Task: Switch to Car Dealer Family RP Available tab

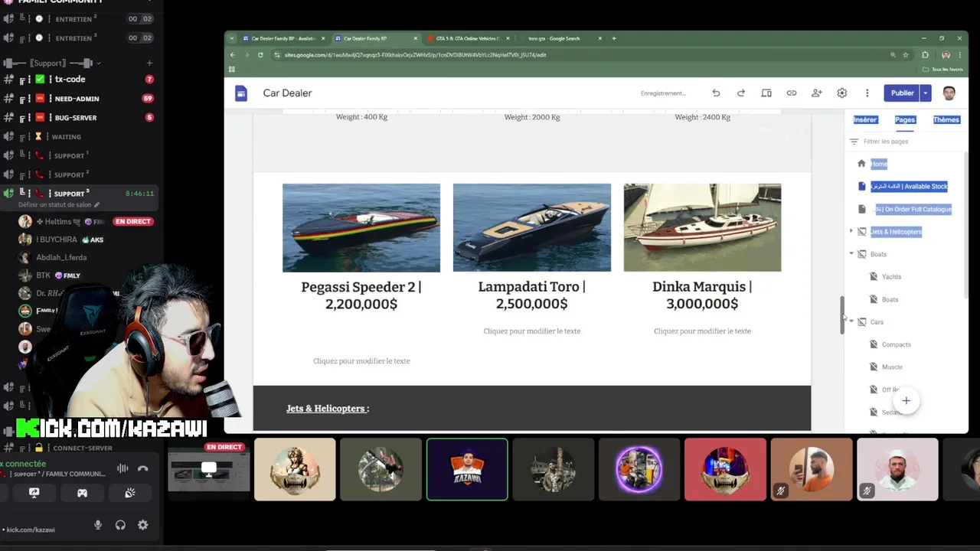Action: point(283,38)
